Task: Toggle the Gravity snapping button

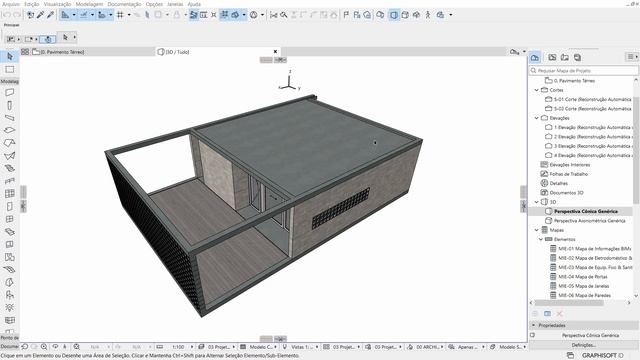Action: (x=102, y=15)
